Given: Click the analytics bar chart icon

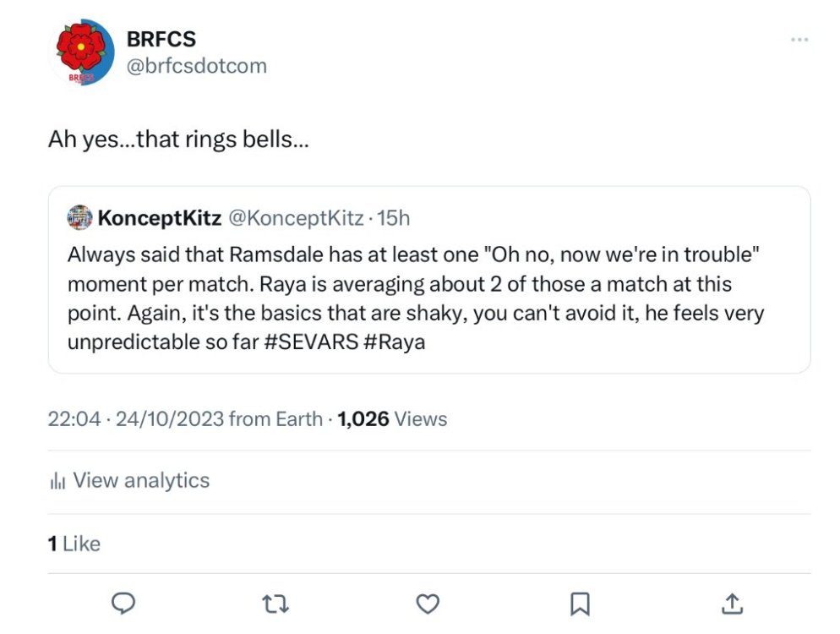Looking at the screenshot, I should pos(57,481).
